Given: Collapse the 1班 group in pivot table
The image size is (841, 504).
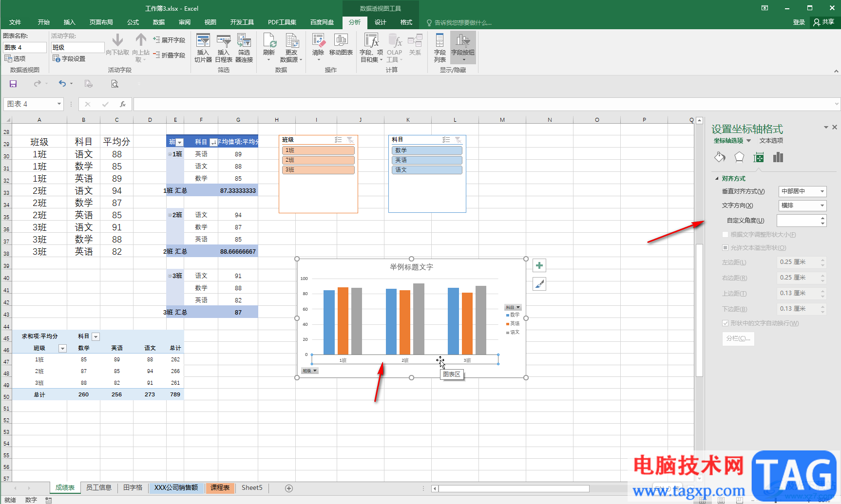Looking at the screenshot, I should 170,154.
